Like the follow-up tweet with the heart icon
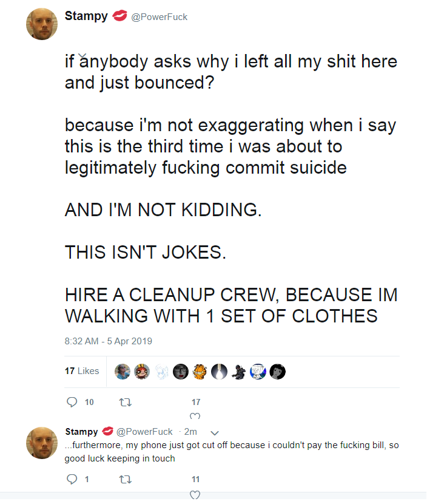Image resolution: width=427 pixels, height=504 pixels. (195, 494)
